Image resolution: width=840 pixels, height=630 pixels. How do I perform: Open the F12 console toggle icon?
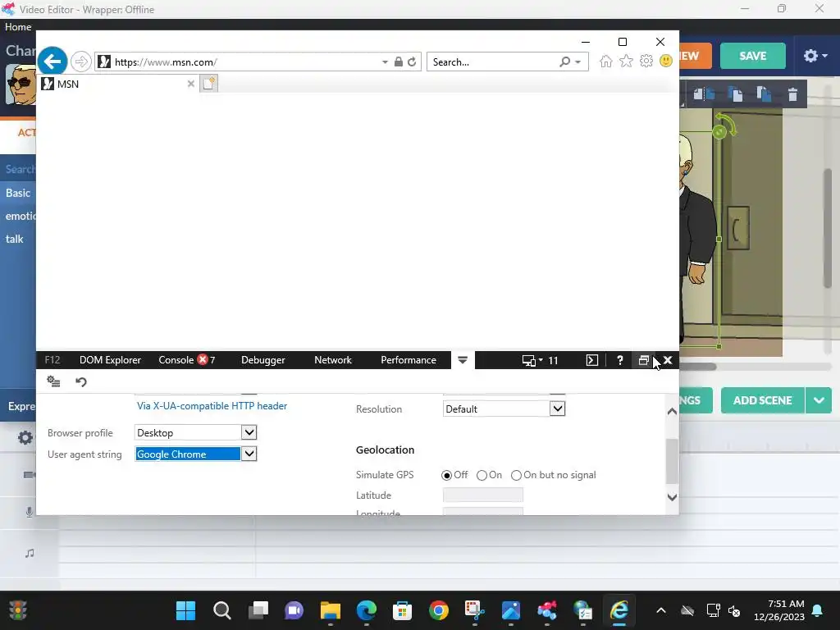coord(592,360)
